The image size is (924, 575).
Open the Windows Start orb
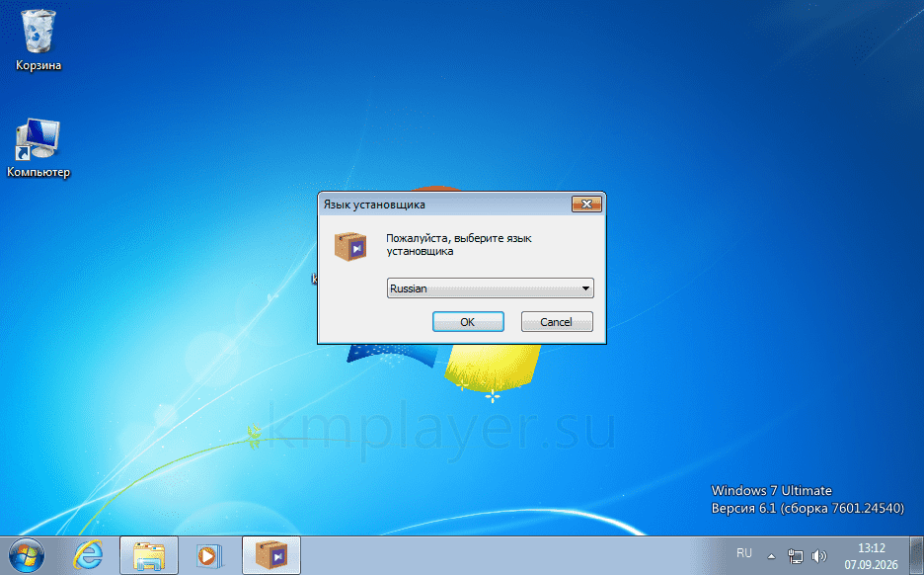coord(27,555)
